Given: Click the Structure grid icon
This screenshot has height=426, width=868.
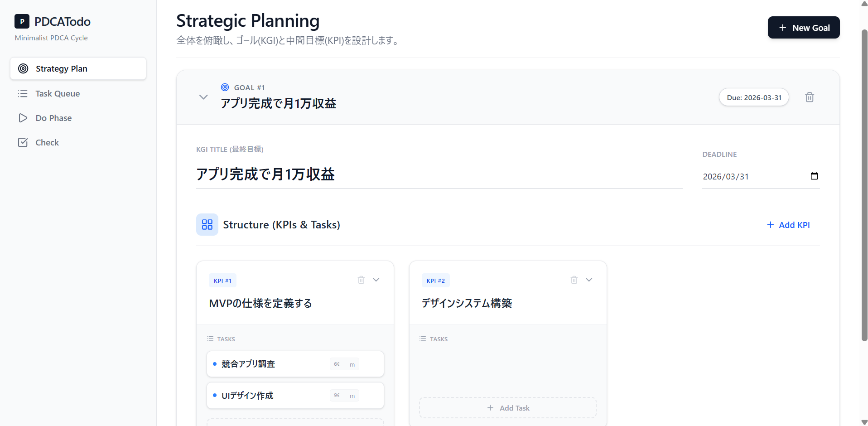Looking at the screenshot, I should point(207,224).
